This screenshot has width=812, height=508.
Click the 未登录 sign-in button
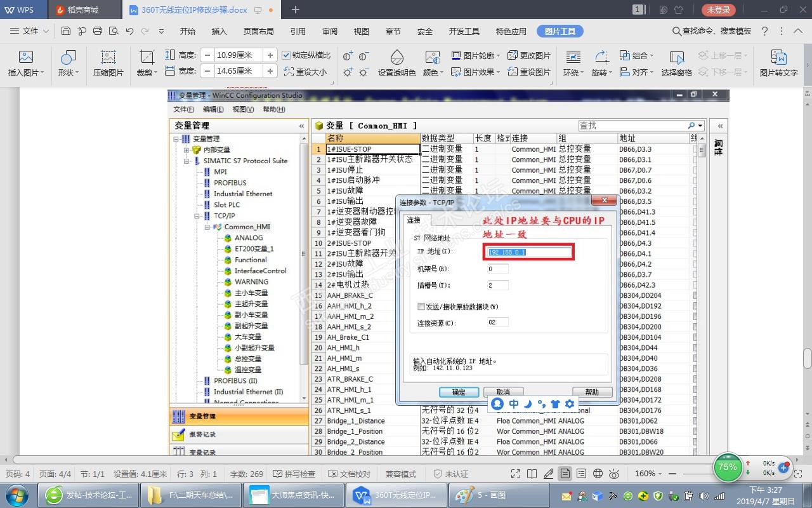pos(719,10)
